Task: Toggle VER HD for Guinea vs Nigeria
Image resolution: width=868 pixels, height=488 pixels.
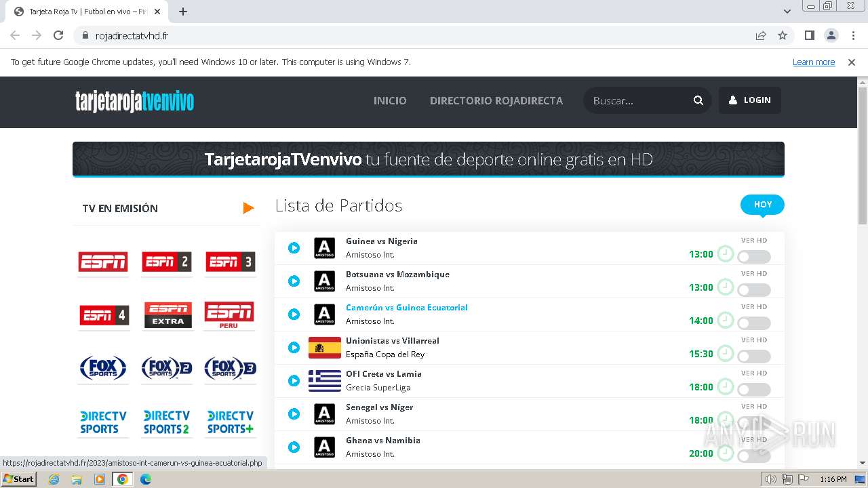Action: tap(754, 257)
